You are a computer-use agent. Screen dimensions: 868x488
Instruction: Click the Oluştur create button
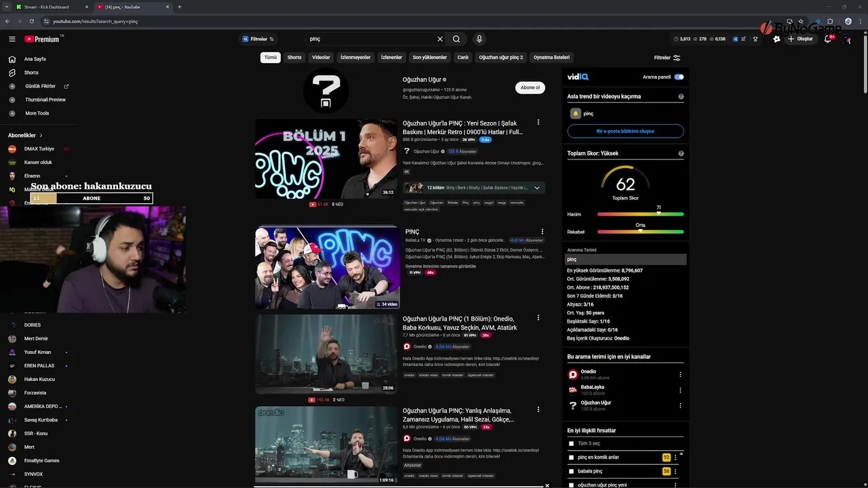coord(800,39)
